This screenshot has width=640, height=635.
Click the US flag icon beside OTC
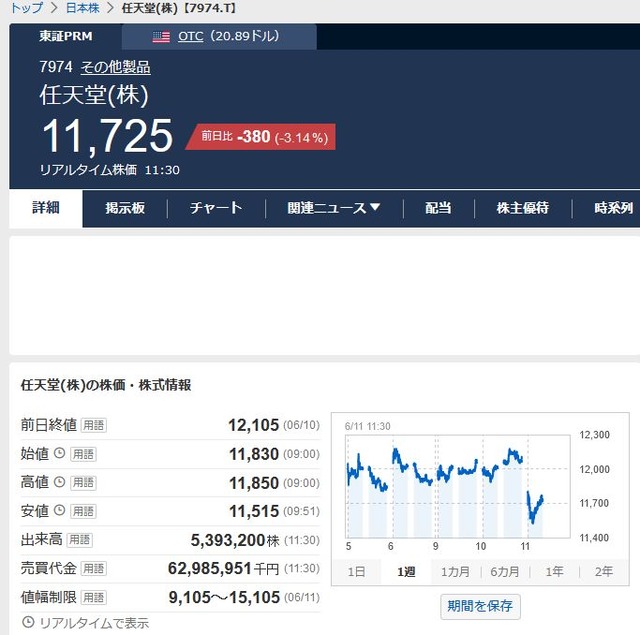(161, 37)
